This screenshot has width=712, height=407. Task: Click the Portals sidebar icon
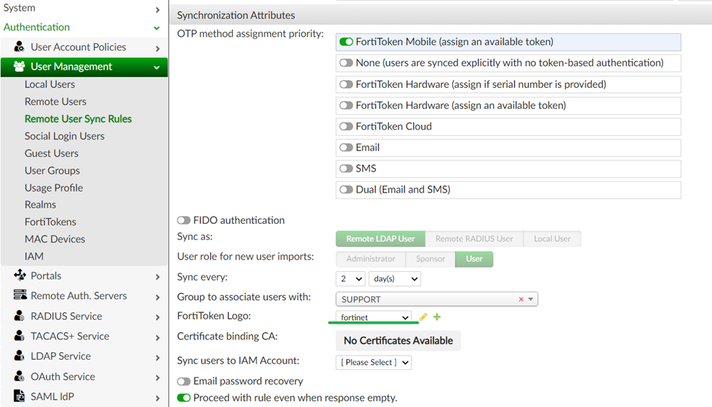tap(19, 275)
